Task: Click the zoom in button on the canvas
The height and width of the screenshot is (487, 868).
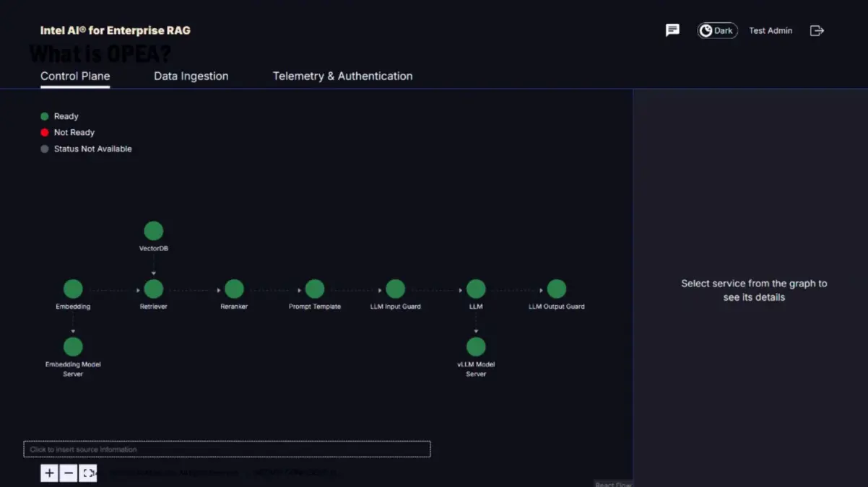Action: pyautogui.click(x=48, y=473)
